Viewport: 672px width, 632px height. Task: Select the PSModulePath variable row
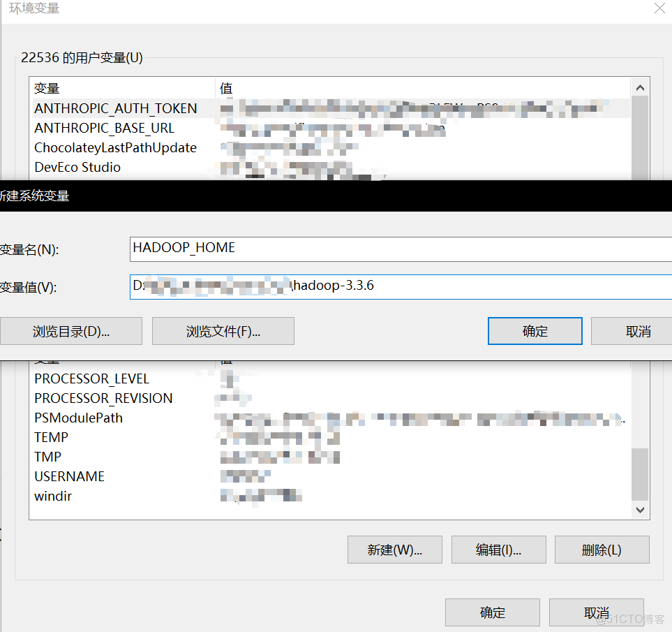pos(78,418)
